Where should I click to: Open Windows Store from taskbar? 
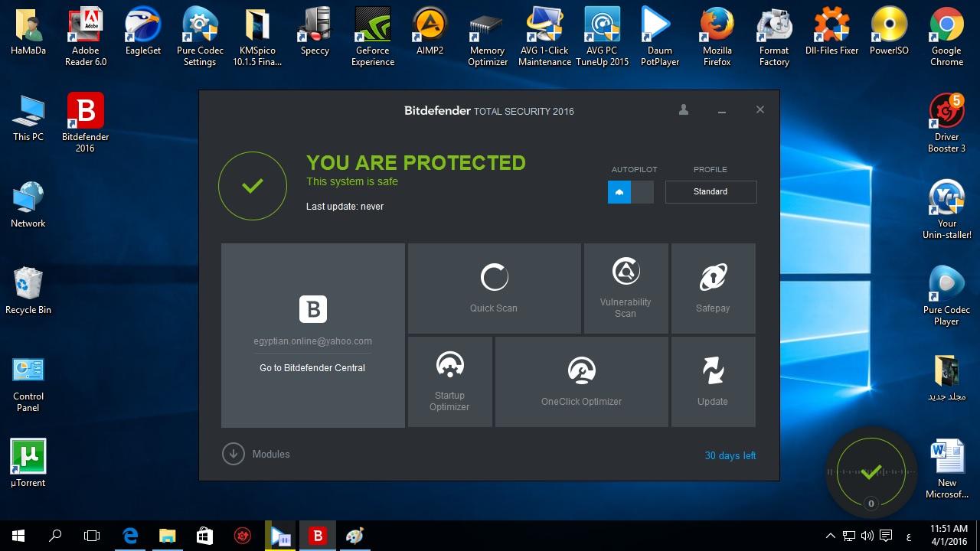coord(205,536)
